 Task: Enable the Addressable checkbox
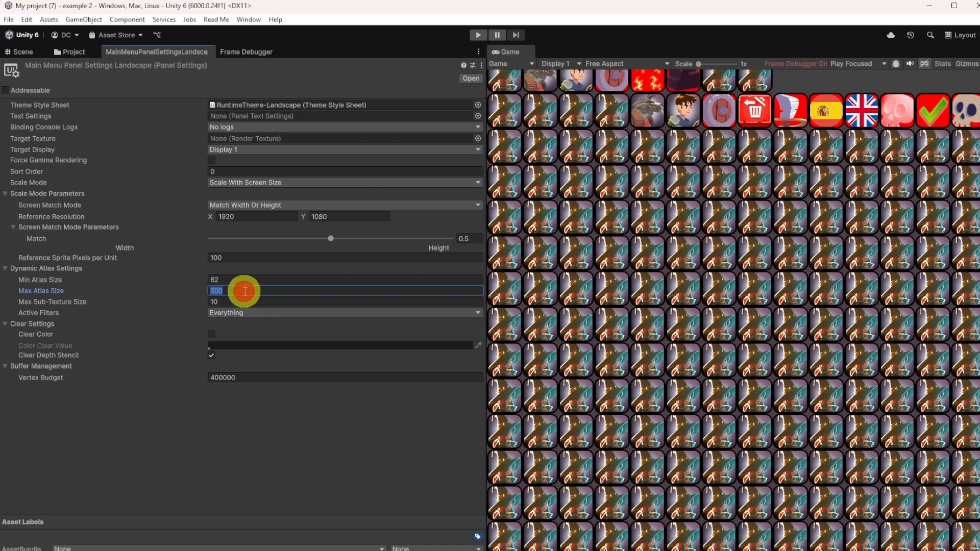(x=5, y=90)
